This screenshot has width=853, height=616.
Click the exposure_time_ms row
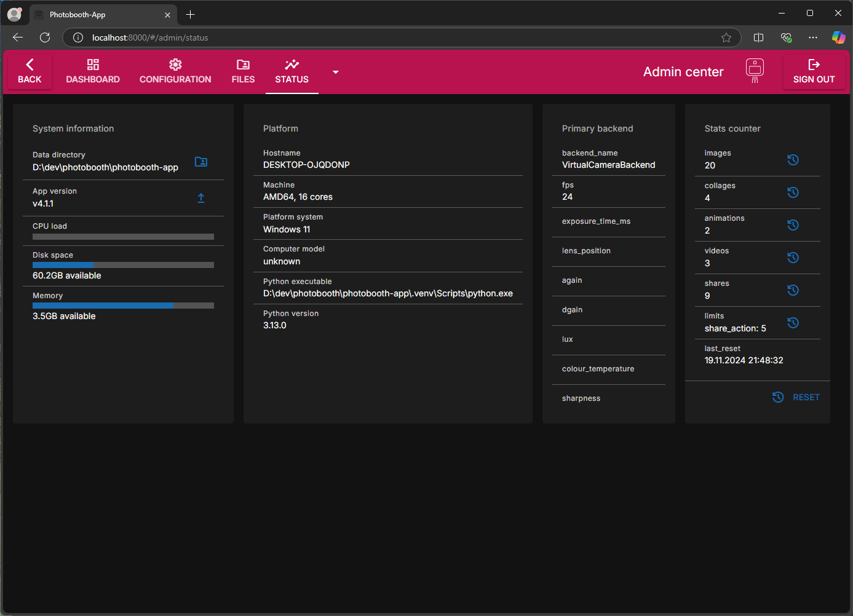(609, 222)
